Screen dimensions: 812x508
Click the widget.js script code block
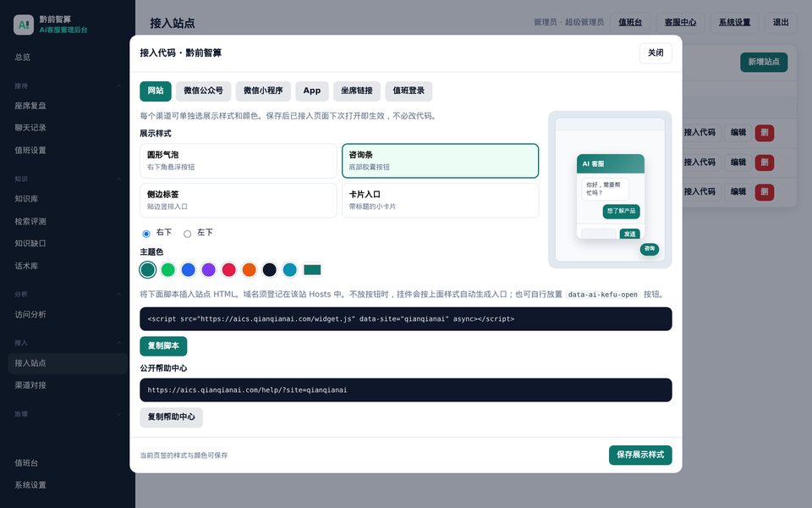coord(406,319)
